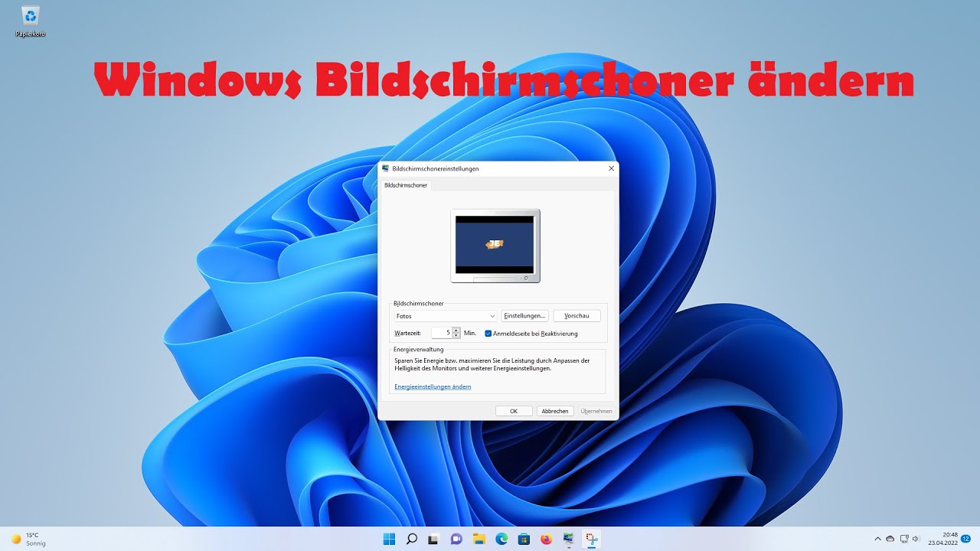Click the Einstellungen... button
The image size is (980, 551).
tap(524, 316)
